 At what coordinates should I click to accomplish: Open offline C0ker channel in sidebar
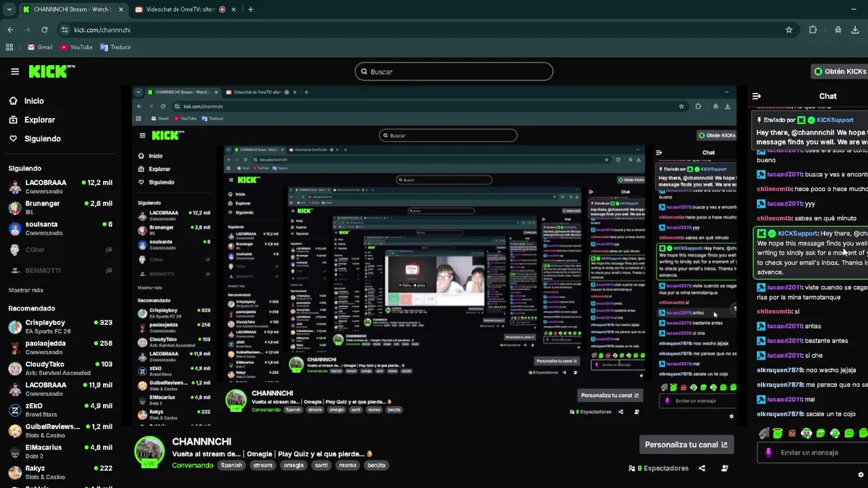[60, 250]
